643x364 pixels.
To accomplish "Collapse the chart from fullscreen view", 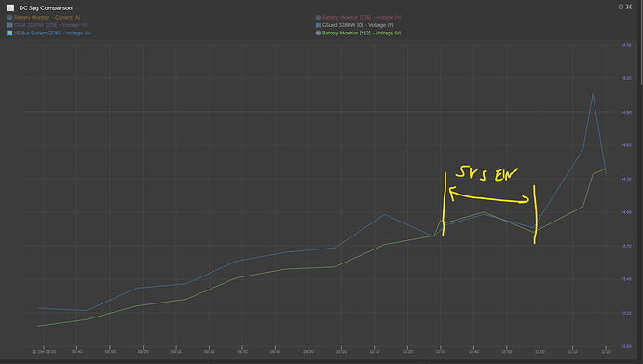I will coord(629,7).
